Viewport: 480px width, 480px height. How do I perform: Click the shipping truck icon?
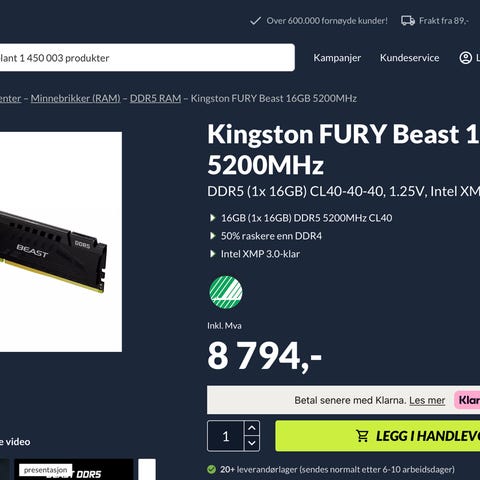point(408,21)
